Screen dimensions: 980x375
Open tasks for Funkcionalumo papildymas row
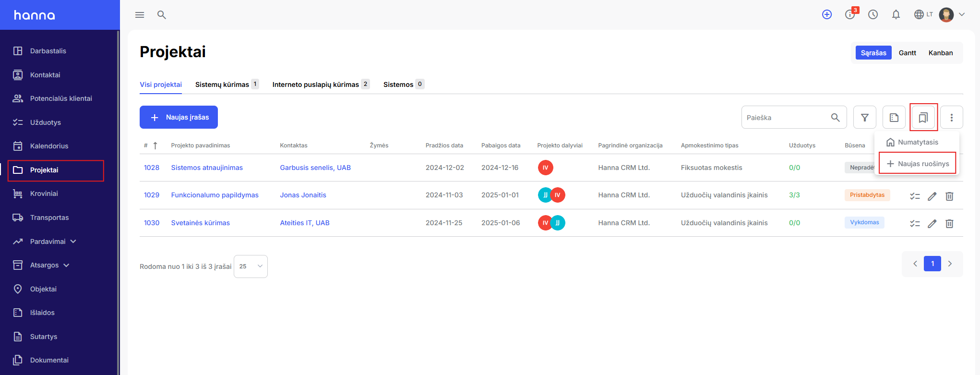point(915,196)
